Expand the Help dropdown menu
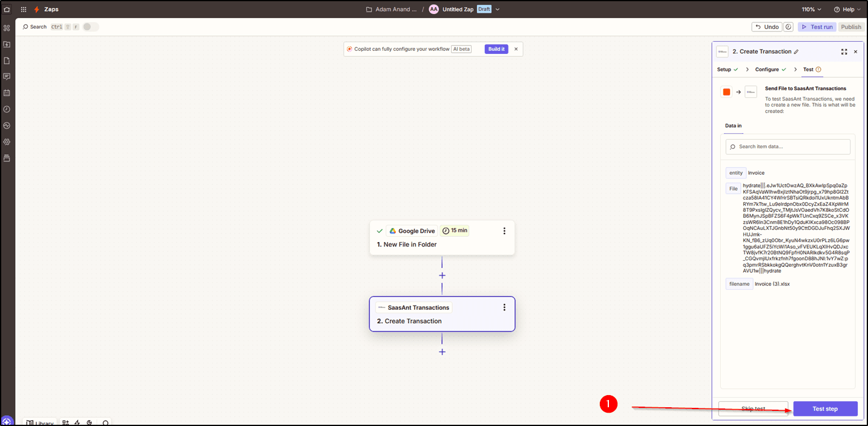 [x=847, y=10]
